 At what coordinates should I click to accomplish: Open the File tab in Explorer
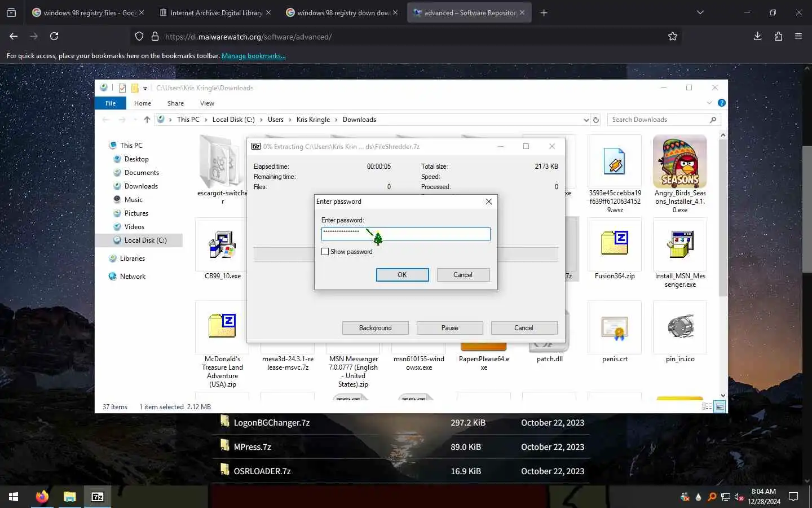point(111,103)
